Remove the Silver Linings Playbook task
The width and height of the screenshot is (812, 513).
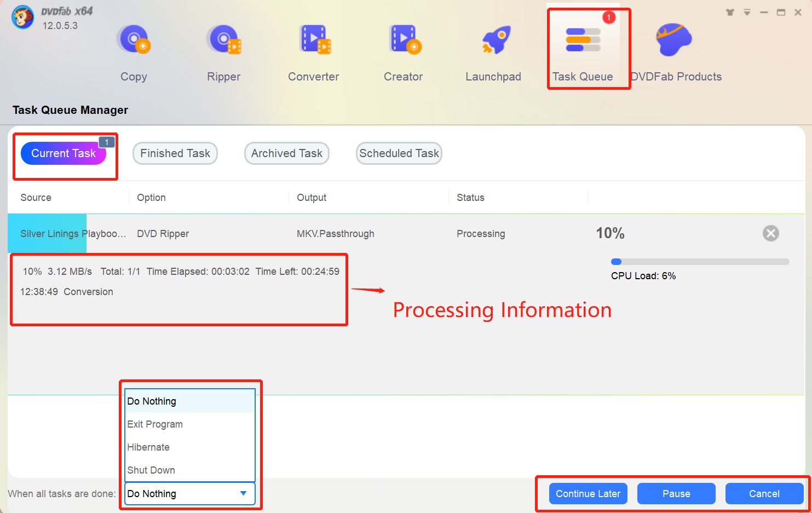coord(771,234)
